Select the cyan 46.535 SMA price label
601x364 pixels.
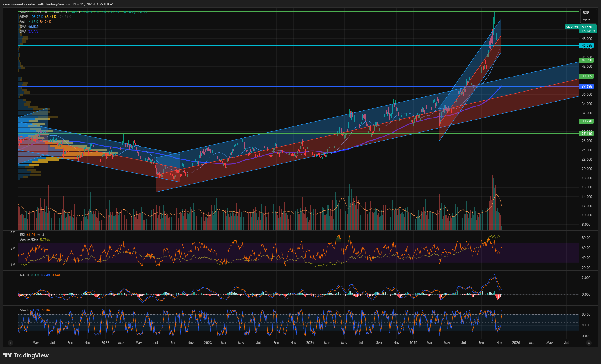click(x=587, y=46)
